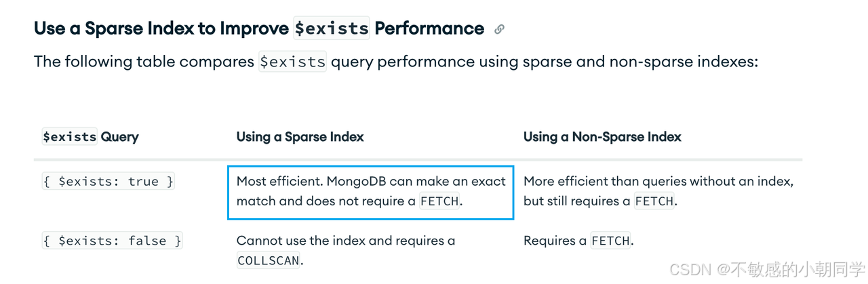Click the '{ $exists: true }' code cell

pos(108,182)
